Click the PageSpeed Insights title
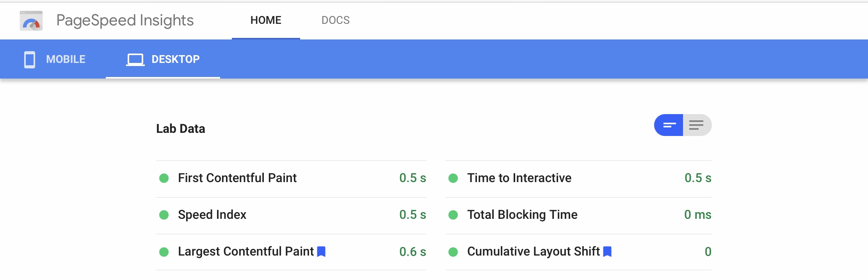Viewport: 868px width, 279px height. tap(125, 20)
